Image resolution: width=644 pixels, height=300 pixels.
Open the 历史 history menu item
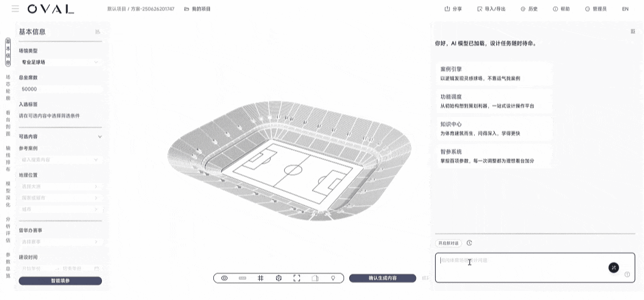tap(529, 9)
